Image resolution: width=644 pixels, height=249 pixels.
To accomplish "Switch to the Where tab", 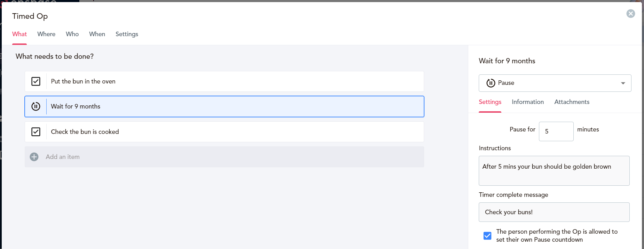I will click(x=46, y=34).
